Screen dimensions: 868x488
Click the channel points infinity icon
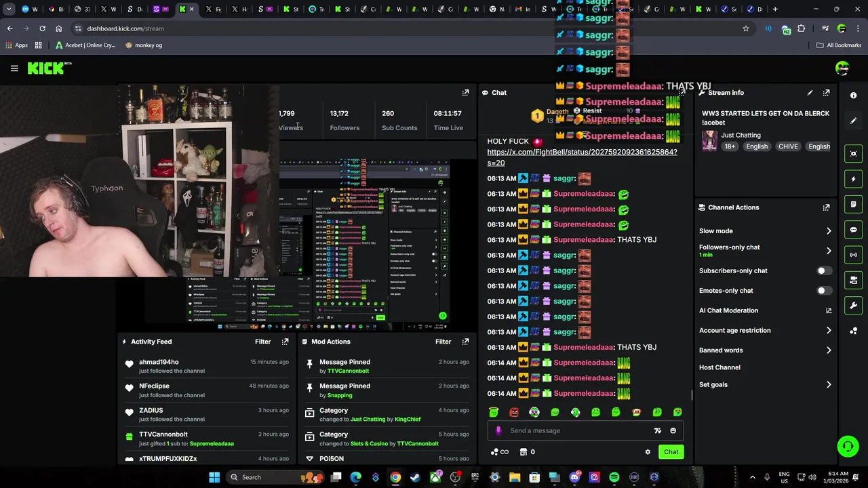tap(499, 452)
